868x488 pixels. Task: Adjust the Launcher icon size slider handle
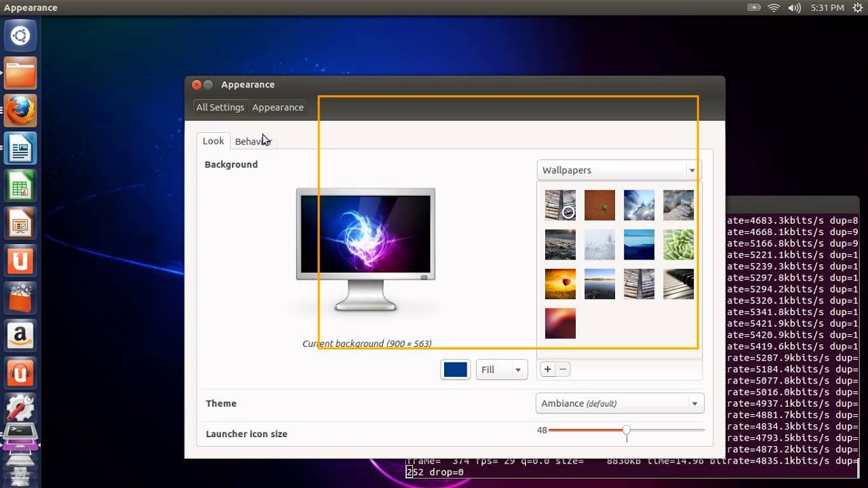click(x=627, y=430)
